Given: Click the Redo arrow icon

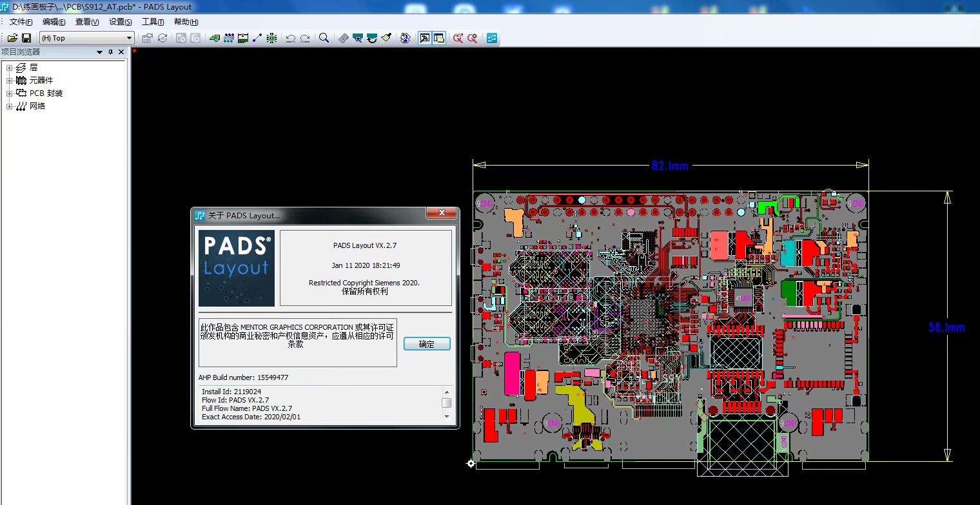Looking at the screenshot, I should (x=305, y=38).
